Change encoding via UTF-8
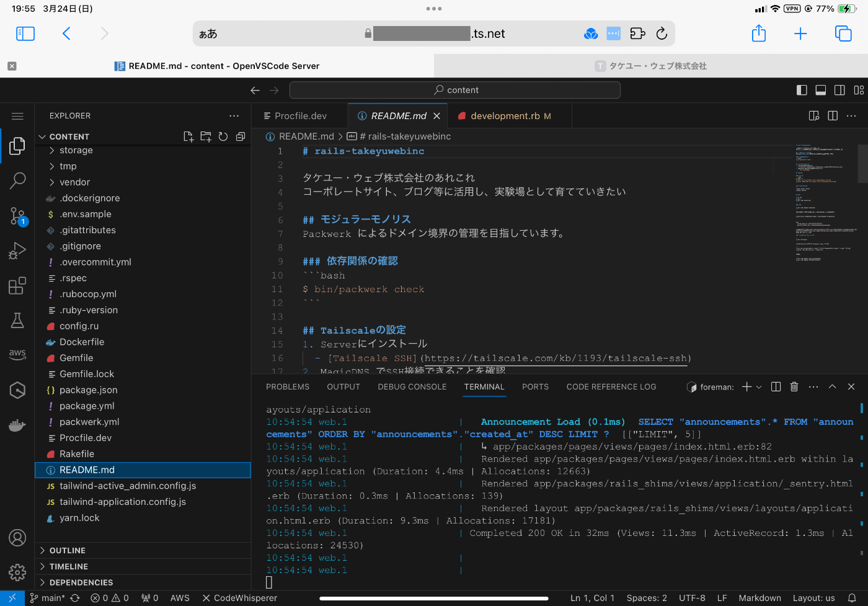 [x=692, y=598]
